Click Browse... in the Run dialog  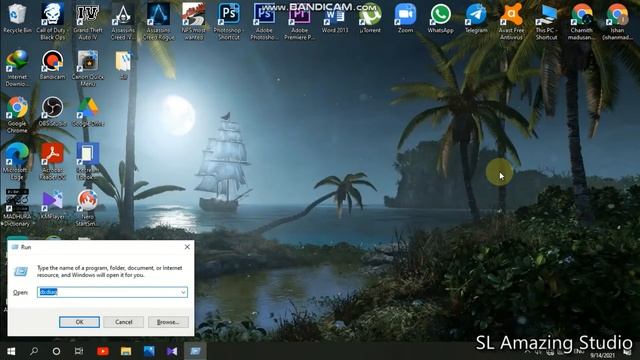[x=168, y=322]
